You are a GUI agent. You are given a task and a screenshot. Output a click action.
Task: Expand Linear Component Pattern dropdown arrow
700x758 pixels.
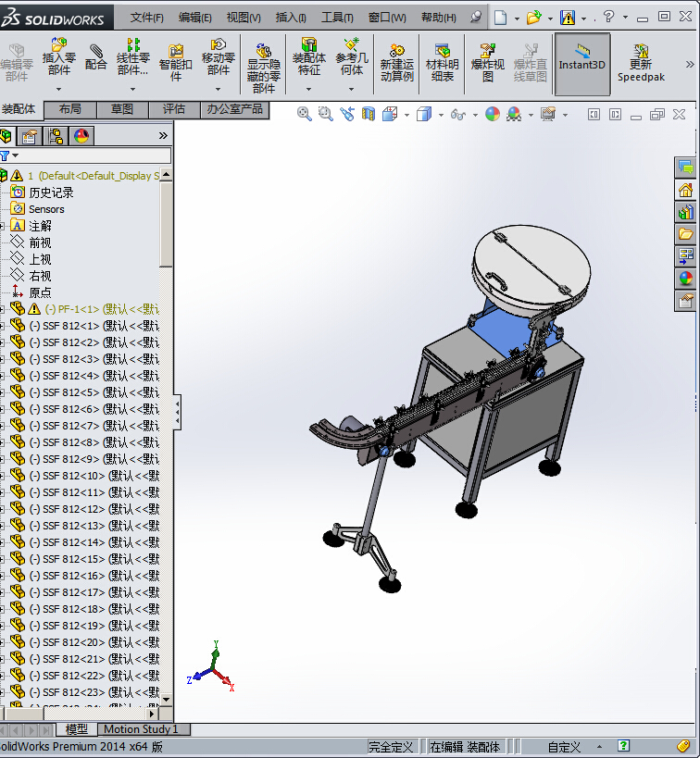click(132, 89)
